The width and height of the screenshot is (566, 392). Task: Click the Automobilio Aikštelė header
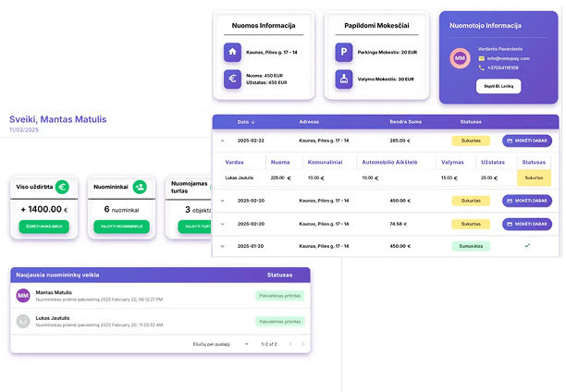click(x=389, y=163)
